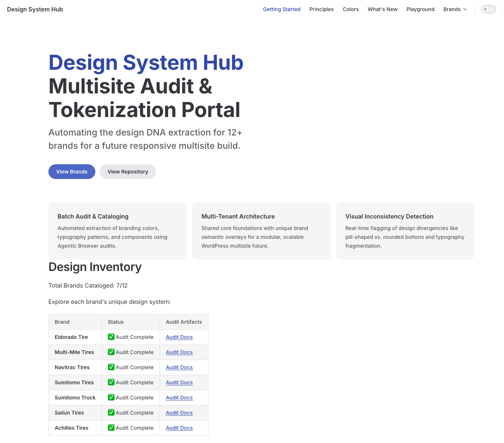This screenshot has width=504, height=443.
Task: Click the View Repository button
Action: [x=128, y=172]
